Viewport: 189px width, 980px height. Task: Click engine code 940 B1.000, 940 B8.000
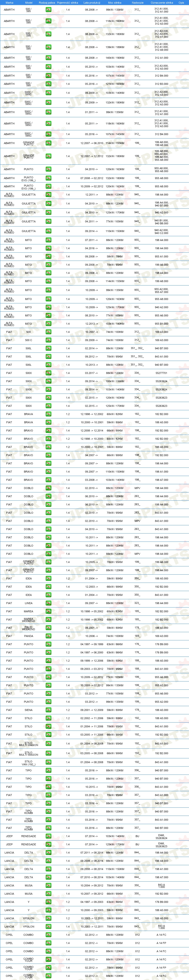point(161,221)
